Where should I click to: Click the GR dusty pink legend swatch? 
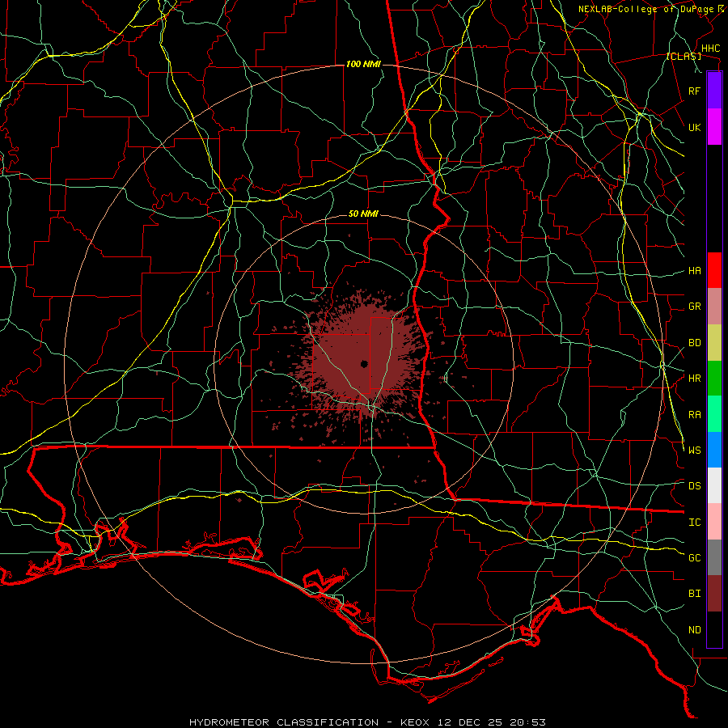[x=714, y=307]
